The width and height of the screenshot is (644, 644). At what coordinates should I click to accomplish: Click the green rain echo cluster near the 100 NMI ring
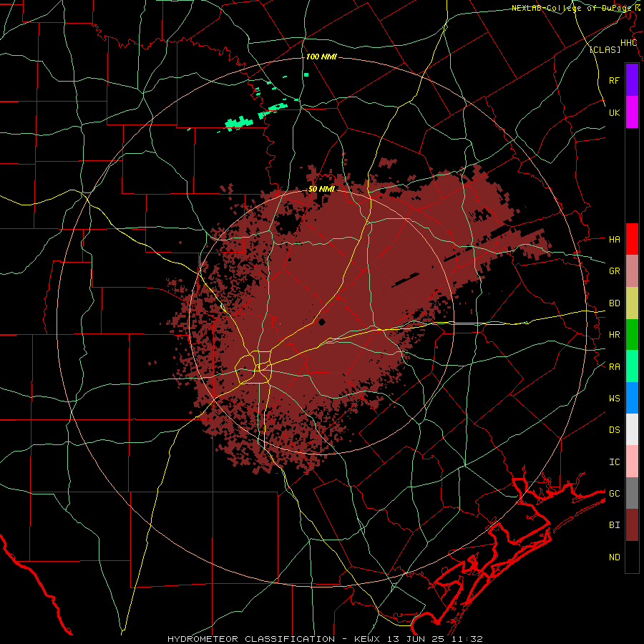pos(238,123)
